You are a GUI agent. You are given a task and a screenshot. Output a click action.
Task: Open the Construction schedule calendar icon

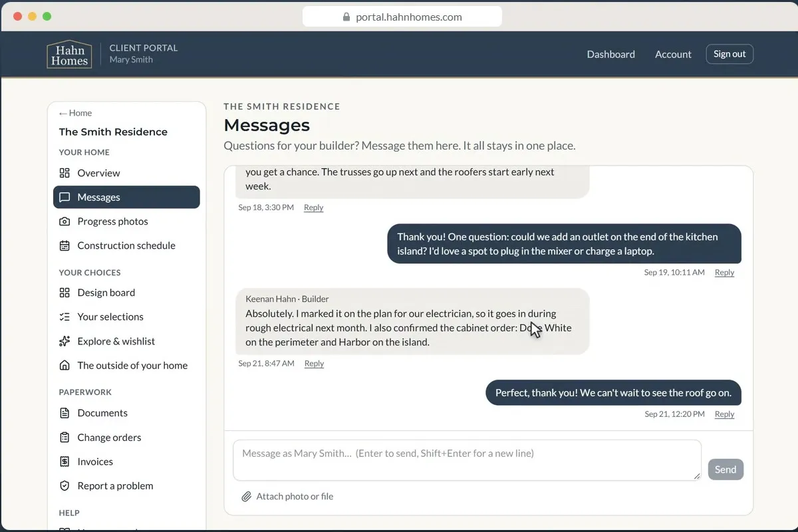tap(65, 245)
